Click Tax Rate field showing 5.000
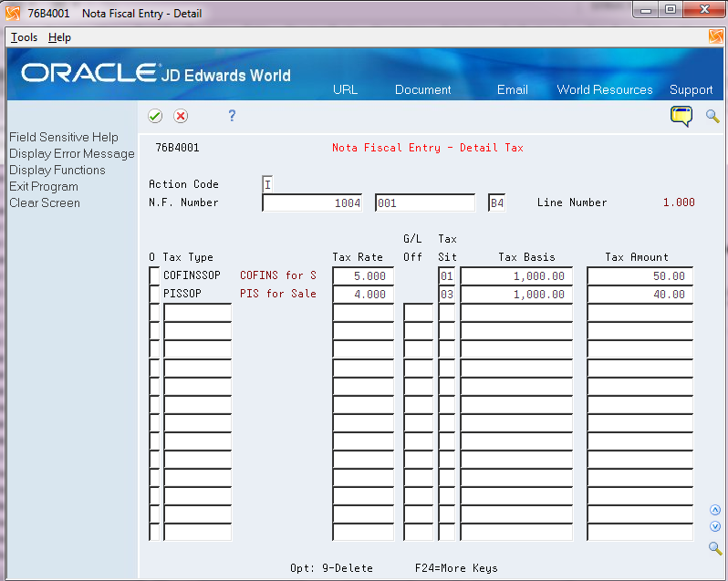 point(363,275)
